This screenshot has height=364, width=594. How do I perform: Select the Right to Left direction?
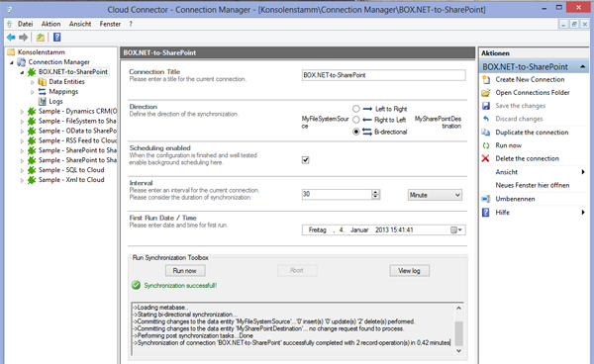pyautogui.click(x=356, y=120)
